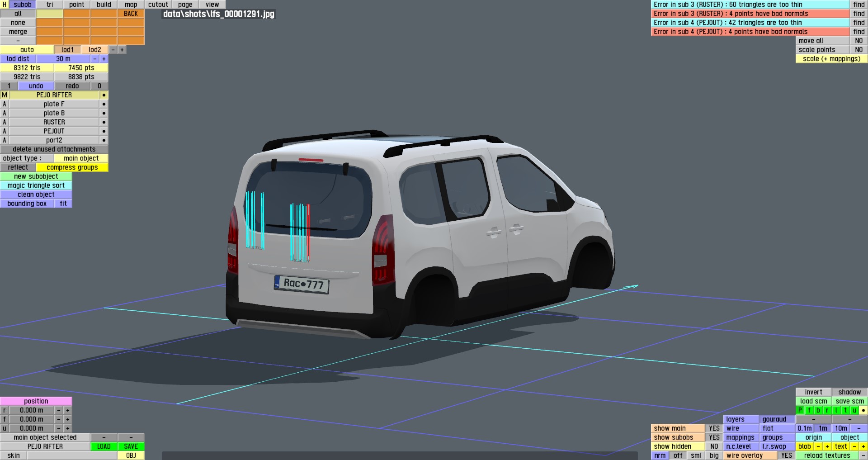The width and height of the screenshot is (868, 460).
Task: Click plus next to lod2
Action: [x=122, y=50]
